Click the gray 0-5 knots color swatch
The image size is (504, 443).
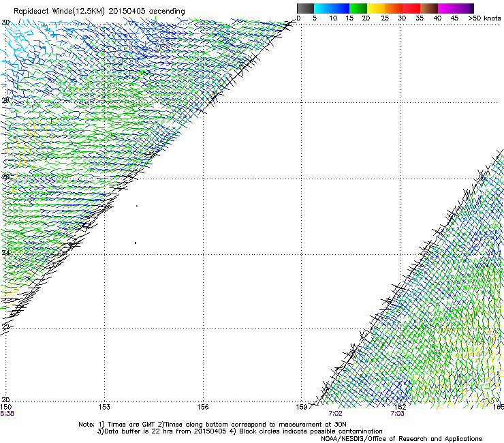(305, 8)
